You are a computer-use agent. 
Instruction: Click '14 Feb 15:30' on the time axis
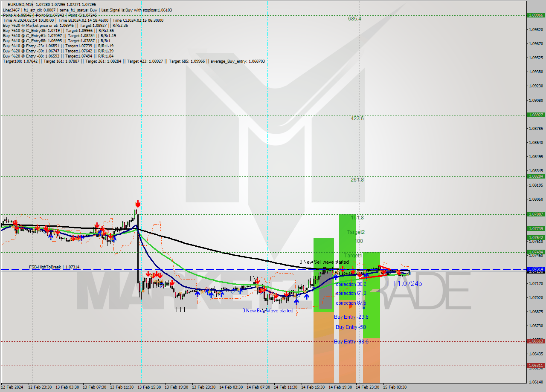tap(313, 387)
